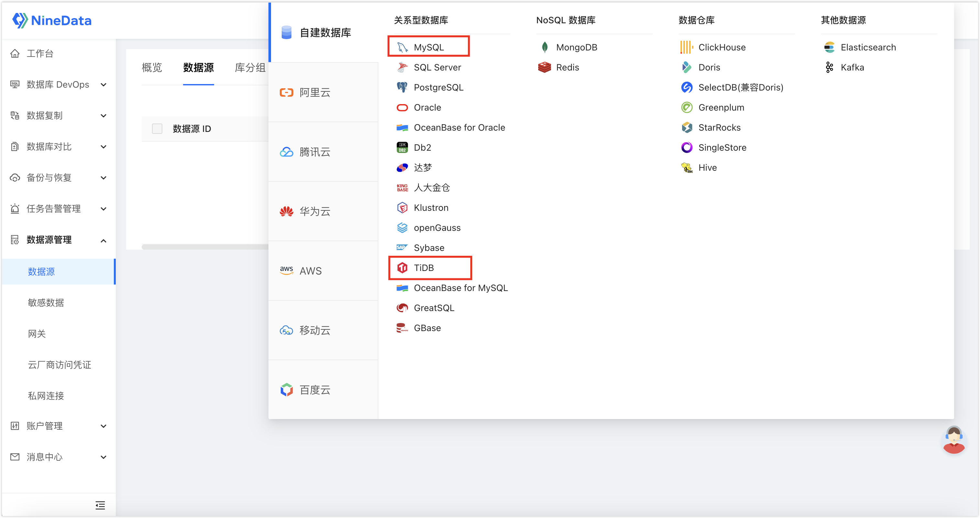The height and width of the screenshot is (518, 980).
Task: Click the Greenplum green circle icon
Action: pyautogui.click(x=687, y=108)
